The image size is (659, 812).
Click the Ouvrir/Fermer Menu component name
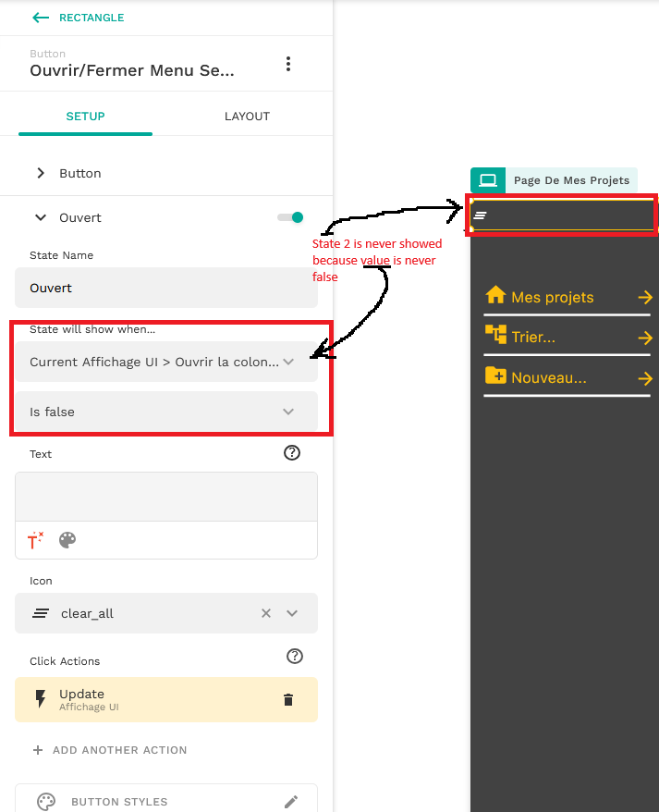tap(132, 70)
